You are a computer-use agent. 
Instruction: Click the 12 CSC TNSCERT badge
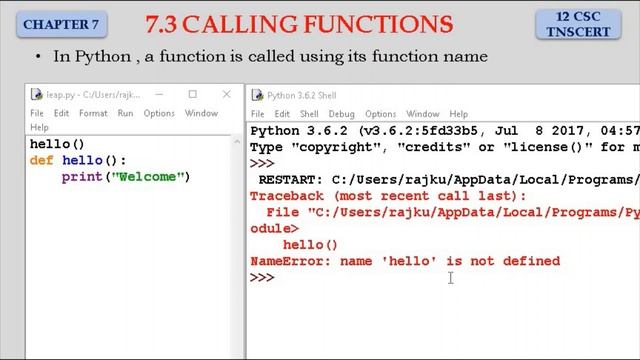578,24
